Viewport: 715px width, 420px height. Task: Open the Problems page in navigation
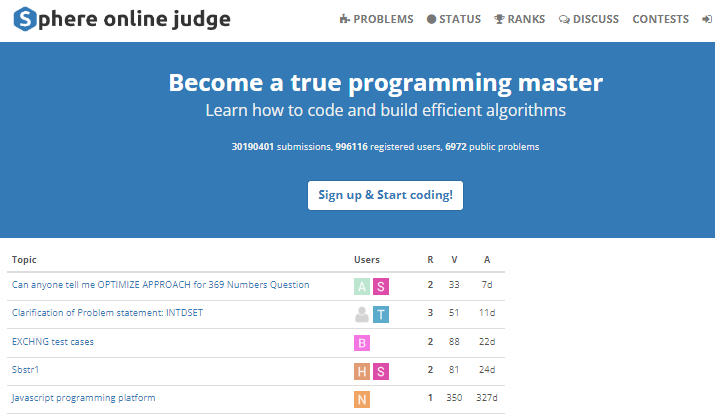(x=377, y=19)
